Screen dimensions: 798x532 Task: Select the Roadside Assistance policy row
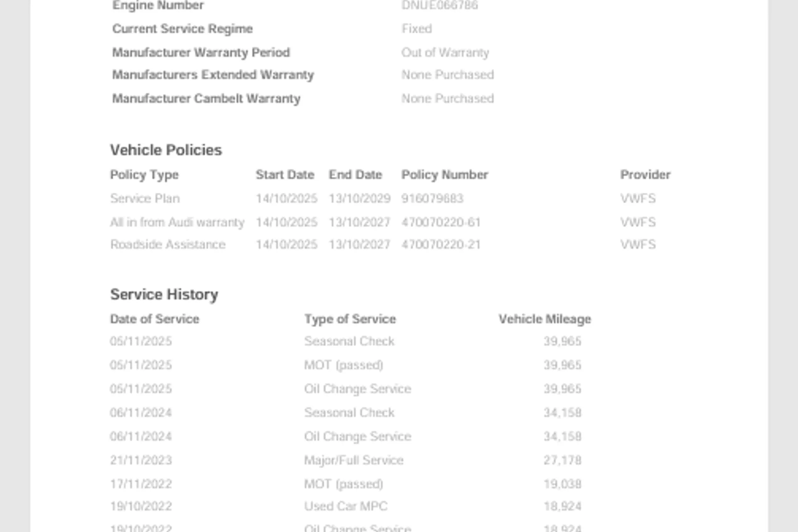383,244
